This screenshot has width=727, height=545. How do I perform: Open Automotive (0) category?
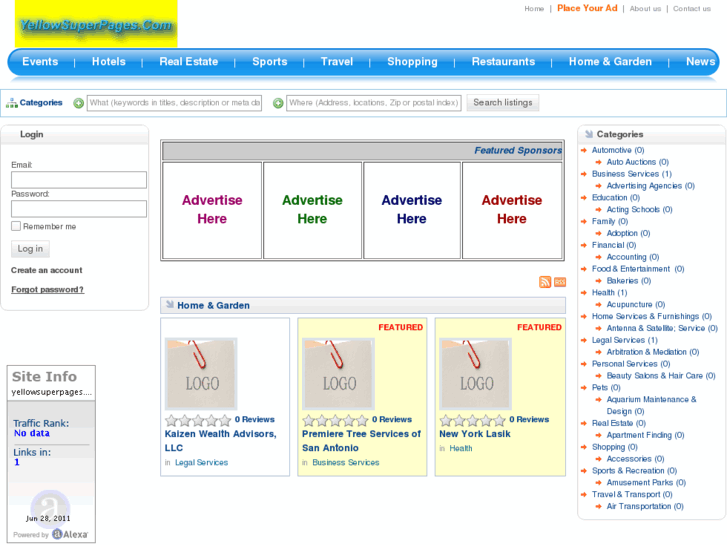pyautogui.click(x=618, y=150)
